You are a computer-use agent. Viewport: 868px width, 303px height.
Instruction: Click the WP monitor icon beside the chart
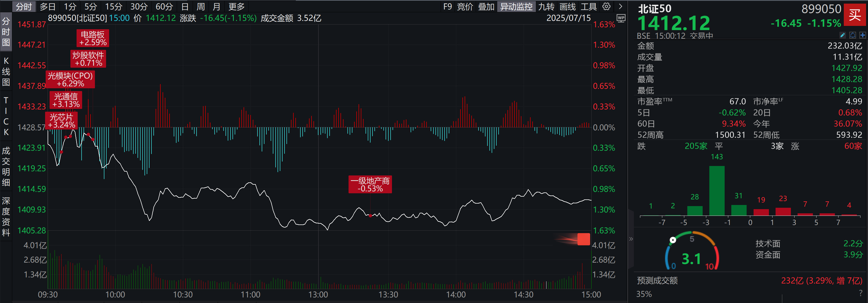(x=621, y=18)
